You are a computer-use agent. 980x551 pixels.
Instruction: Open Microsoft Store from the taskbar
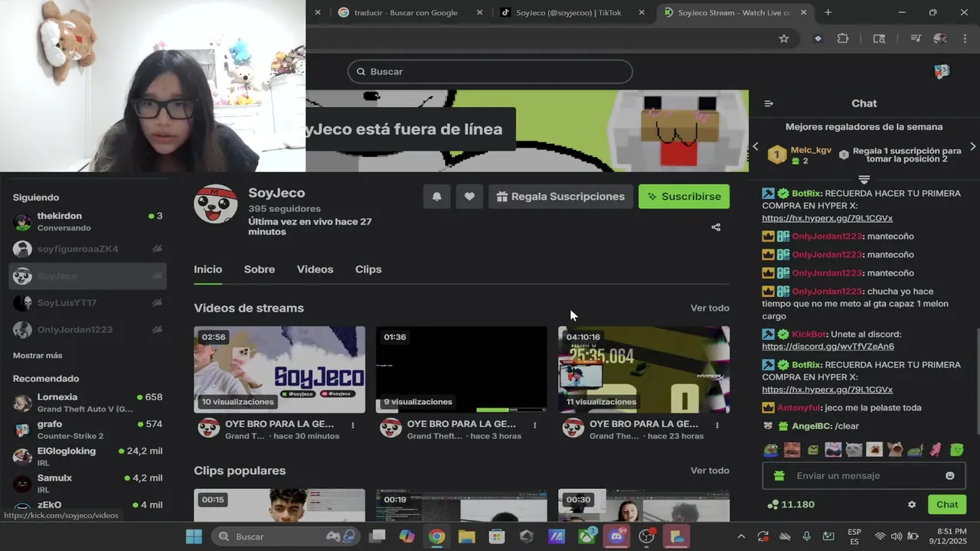pos(497,536)
